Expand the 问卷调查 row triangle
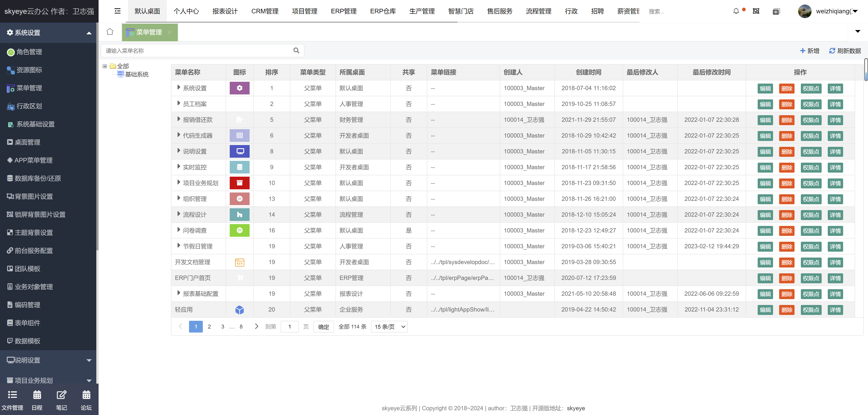 (x=179, y=230)
